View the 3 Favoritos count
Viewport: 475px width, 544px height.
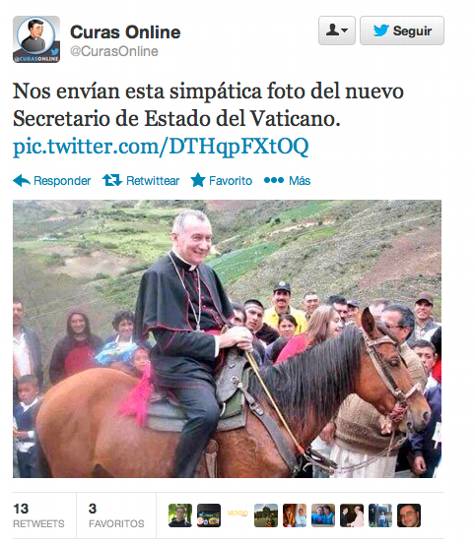point(116,515)
